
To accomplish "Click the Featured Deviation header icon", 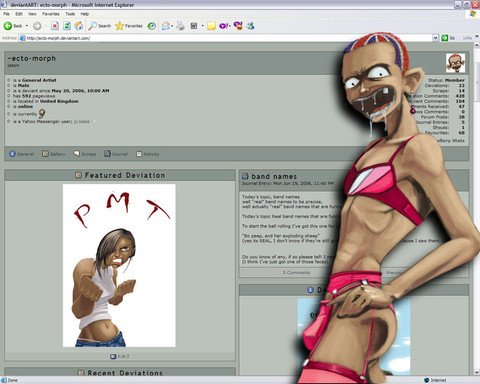I will coord(78,175).
